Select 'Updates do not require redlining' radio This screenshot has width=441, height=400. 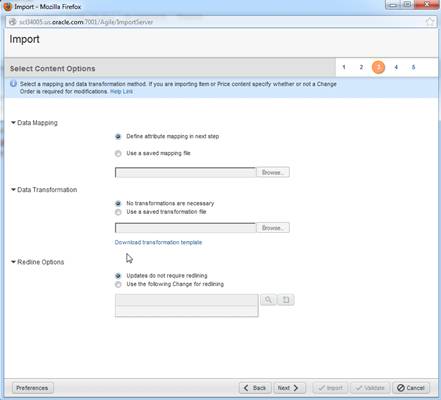118,276
